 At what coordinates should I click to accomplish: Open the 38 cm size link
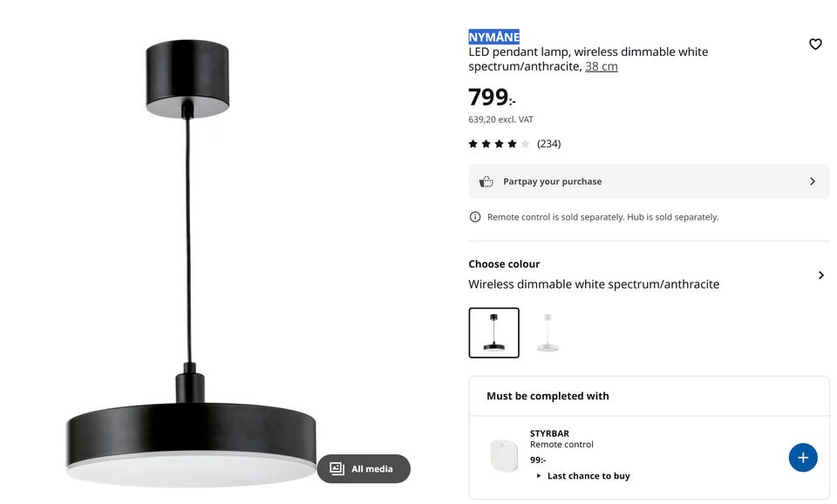pyautogui.click(x=602, y=66)
